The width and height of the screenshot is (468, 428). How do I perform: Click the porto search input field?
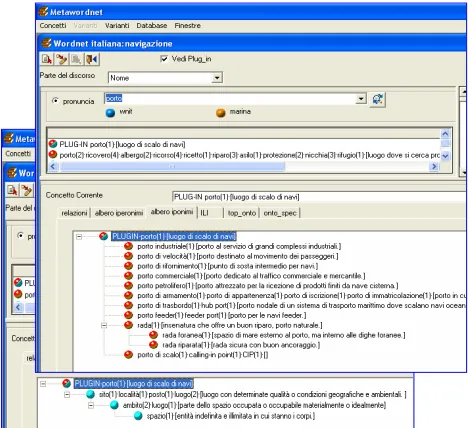[x=230, y=99]
